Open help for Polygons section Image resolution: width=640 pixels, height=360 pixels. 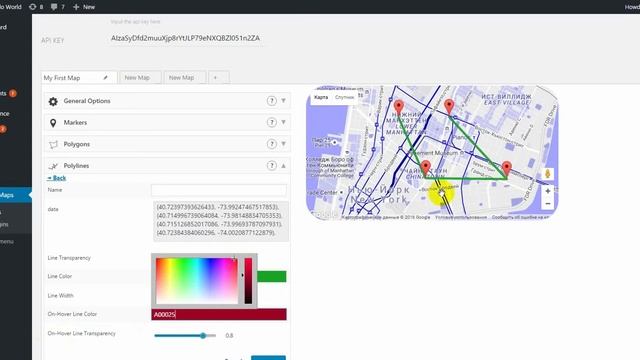[271, 144]
